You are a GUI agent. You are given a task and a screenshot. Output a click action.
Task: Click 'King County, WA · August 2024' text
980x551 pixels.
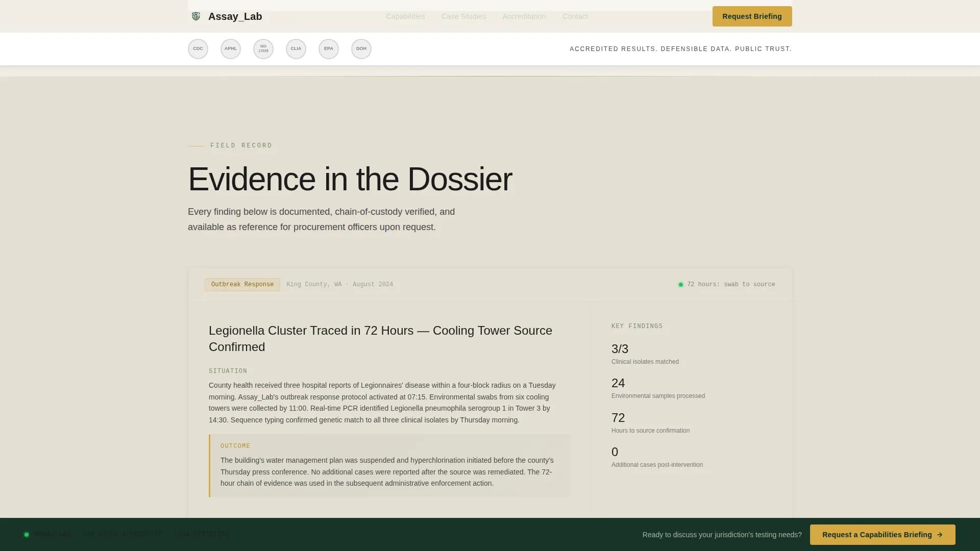(x=339, y=285)
